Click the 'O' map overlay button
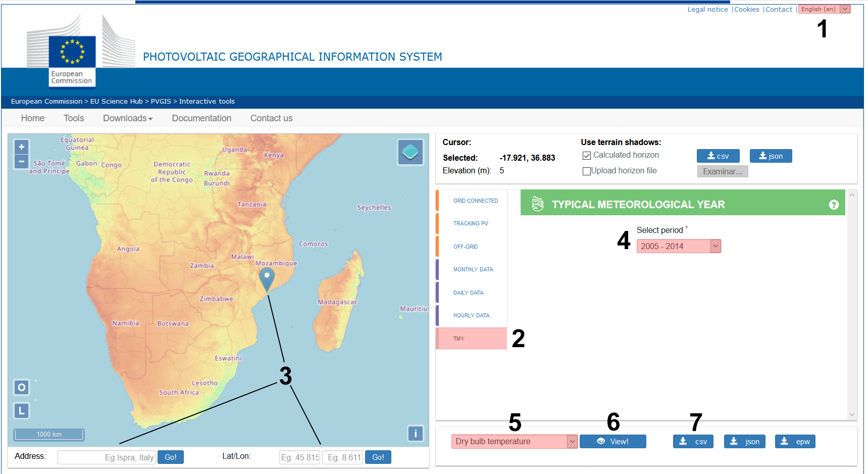This screenshot has height=474, width=868. [x=21, y=388]
